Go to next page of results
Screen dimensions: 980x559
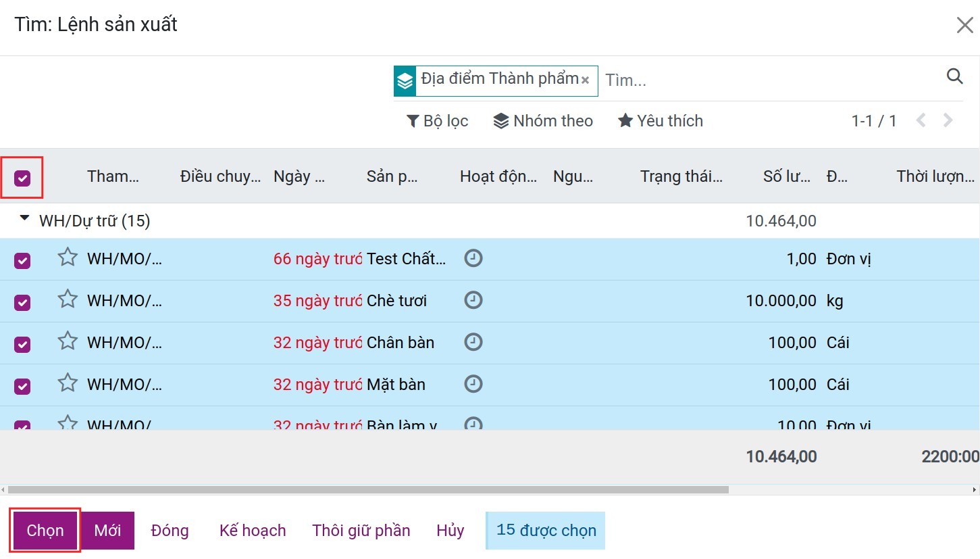(948, 121)
